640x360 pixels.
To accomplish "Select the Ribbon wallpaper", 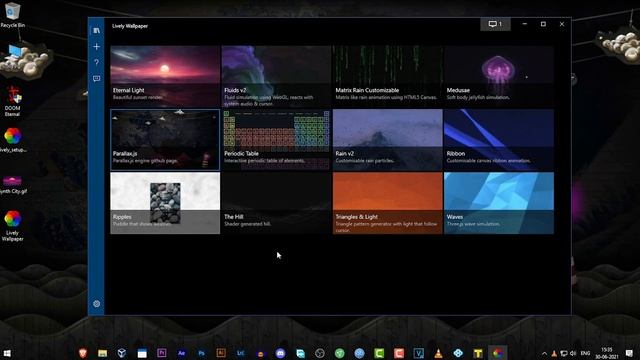I will tap(499, 140).
